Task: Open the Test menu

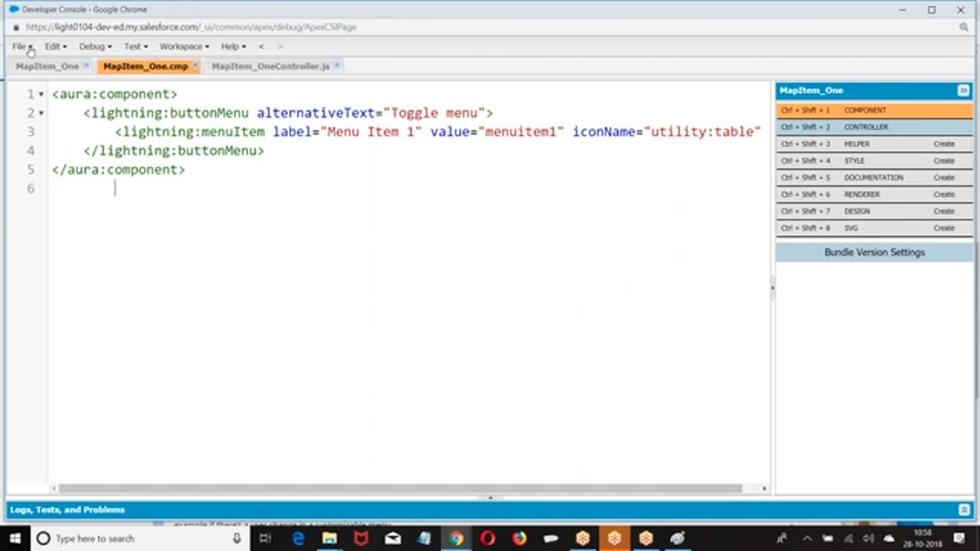Action: point(136,47)
